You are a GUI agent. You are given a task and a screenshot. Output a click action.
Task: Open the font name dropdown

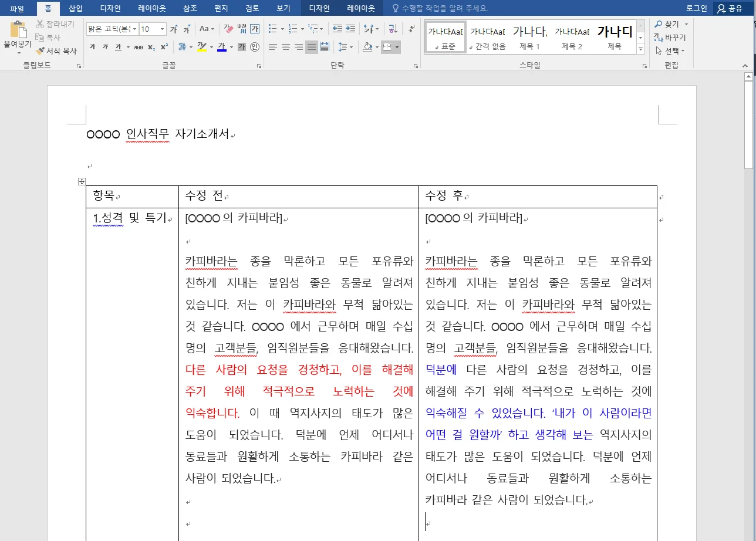[135, 29]
